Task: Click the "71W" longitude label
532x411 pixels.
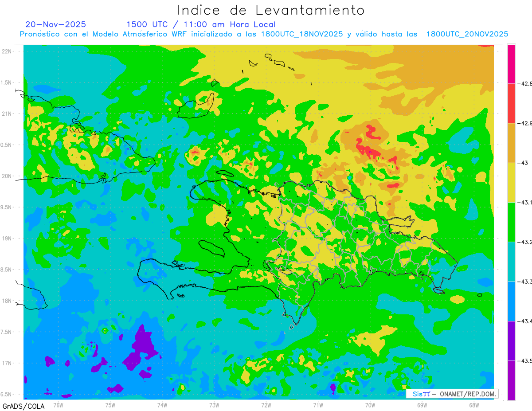Action: [318, 405]
